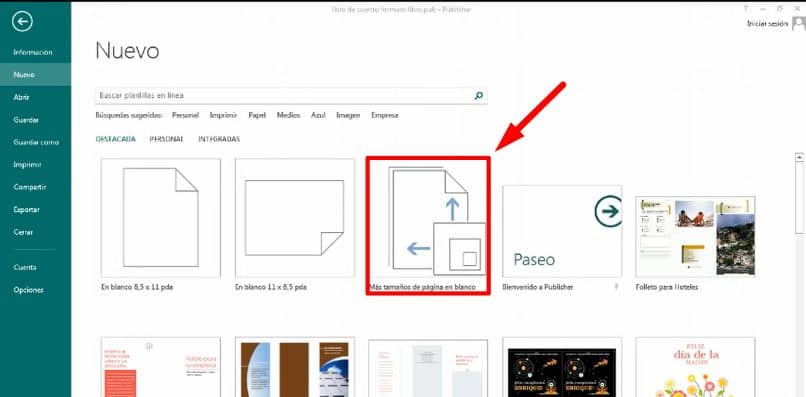Click the pin icon beside Bienvenido a Publisher

pos(616,287)
